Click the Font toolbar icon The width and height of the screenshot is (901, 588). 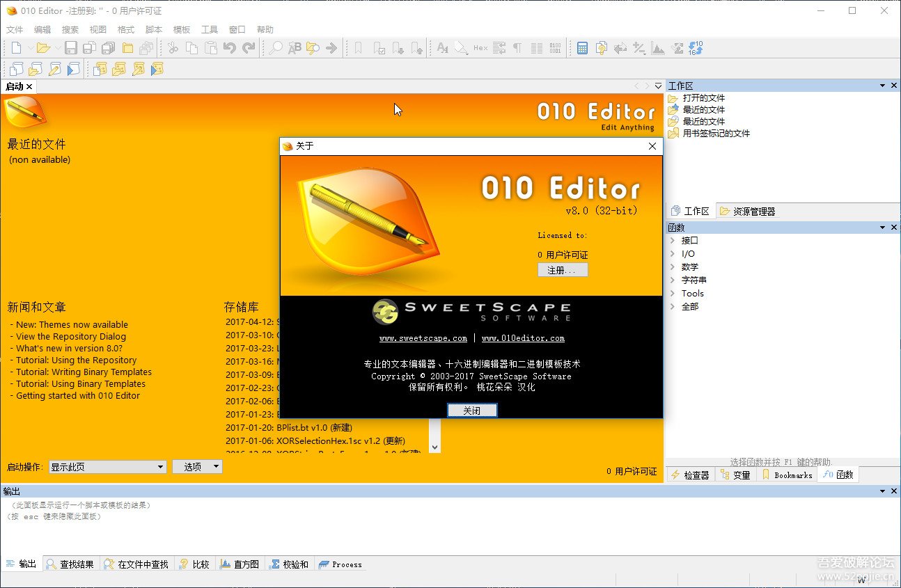click(442, 48)
